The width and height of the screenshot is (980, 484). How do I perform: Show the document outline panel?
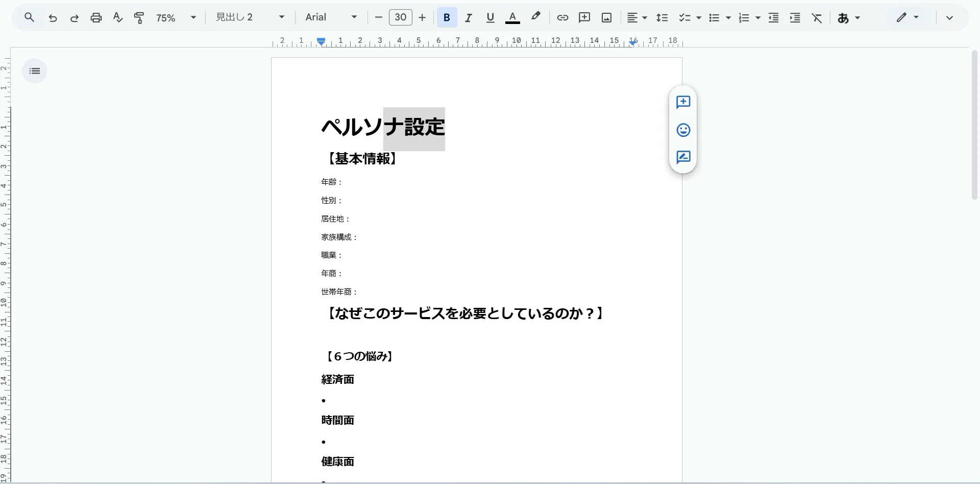coord(35,71)
